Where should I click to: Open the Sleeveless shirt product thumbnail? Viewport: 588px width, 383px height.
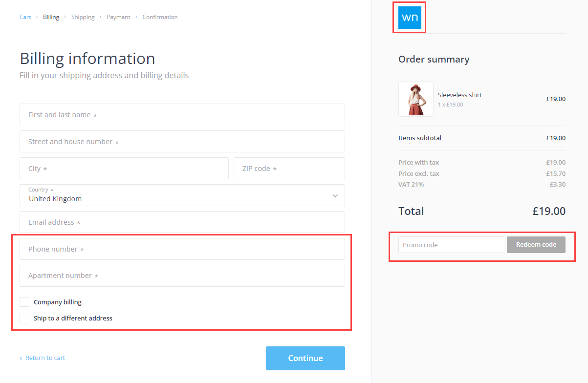click(416, 99)
